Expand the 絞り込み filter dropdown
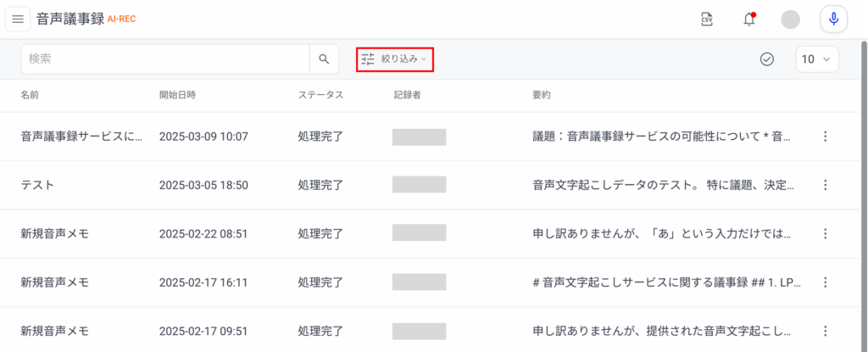 pos(394,59)
